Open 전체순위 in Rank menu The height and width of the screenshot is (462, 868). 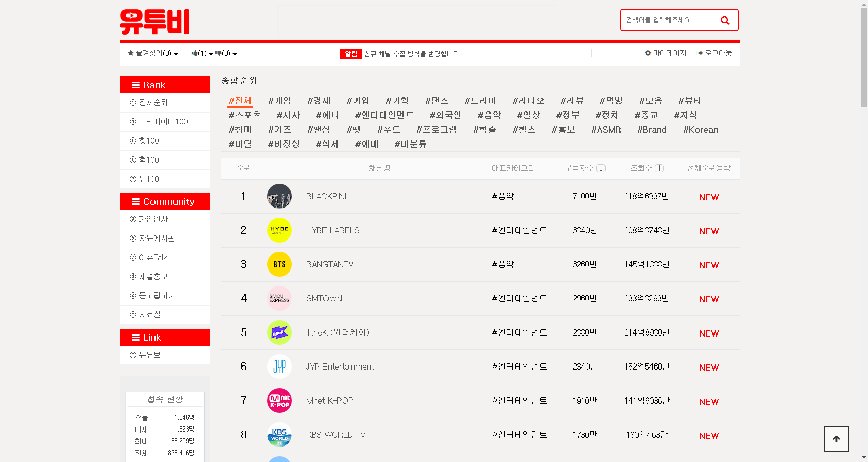[165, 103]
